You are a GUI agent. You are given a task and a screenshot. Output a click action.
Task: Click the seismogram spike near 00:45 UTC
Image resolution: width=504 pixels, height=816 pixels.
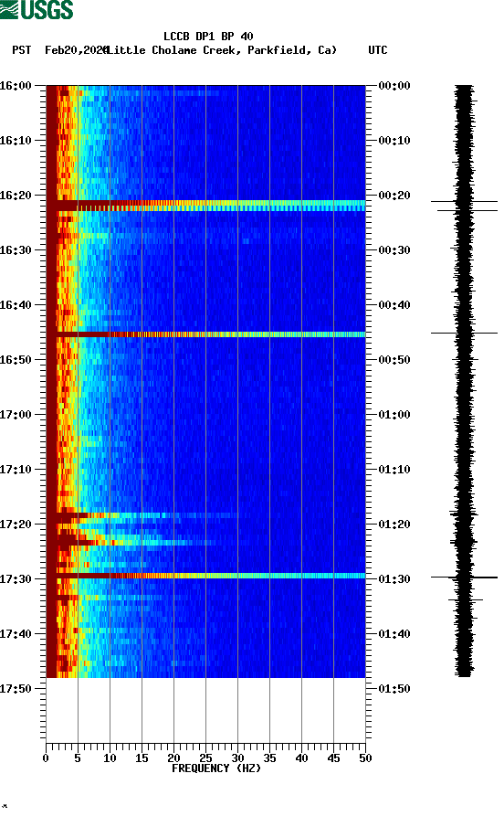click(x=464, y=333)
